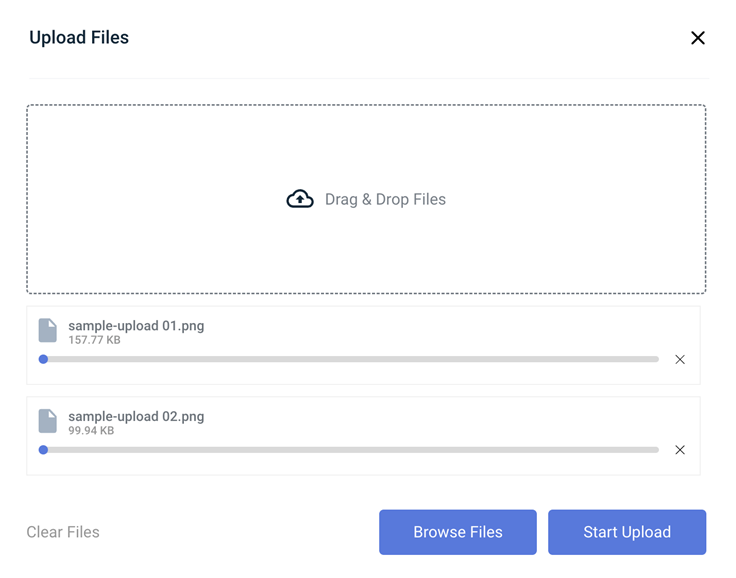The height and width of the screenshot is (578, 736).
Task: Remove sample-upload 01.png from the list
Action: (680, 360)
